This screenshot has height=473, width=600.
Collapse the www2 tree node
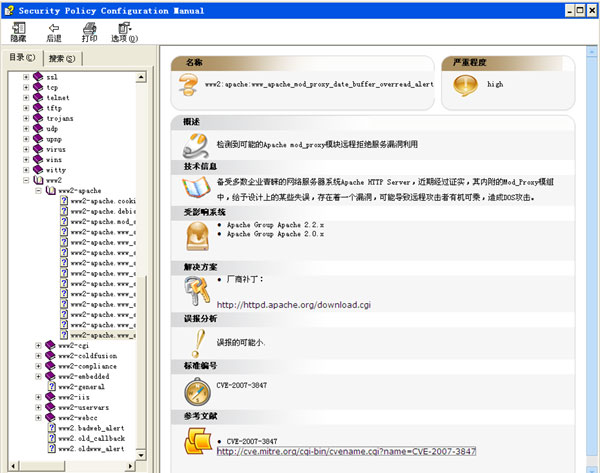pos(26,180)
